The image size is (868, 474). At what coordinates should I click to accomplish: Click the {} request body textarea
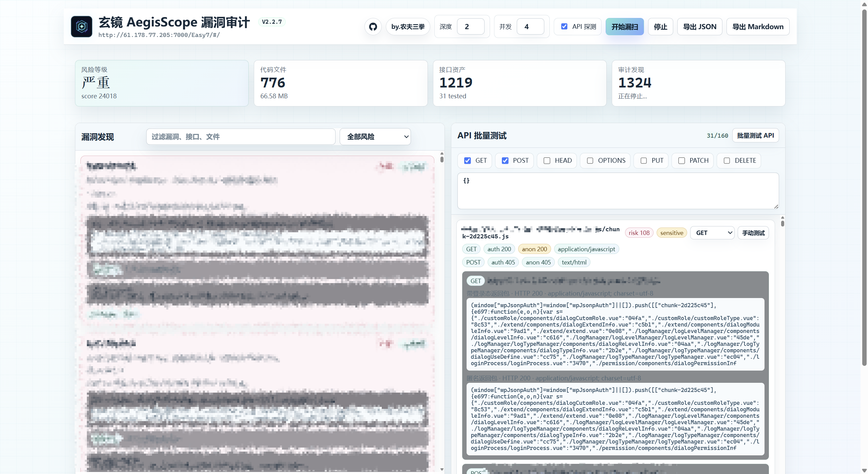(x=618, y=191)
